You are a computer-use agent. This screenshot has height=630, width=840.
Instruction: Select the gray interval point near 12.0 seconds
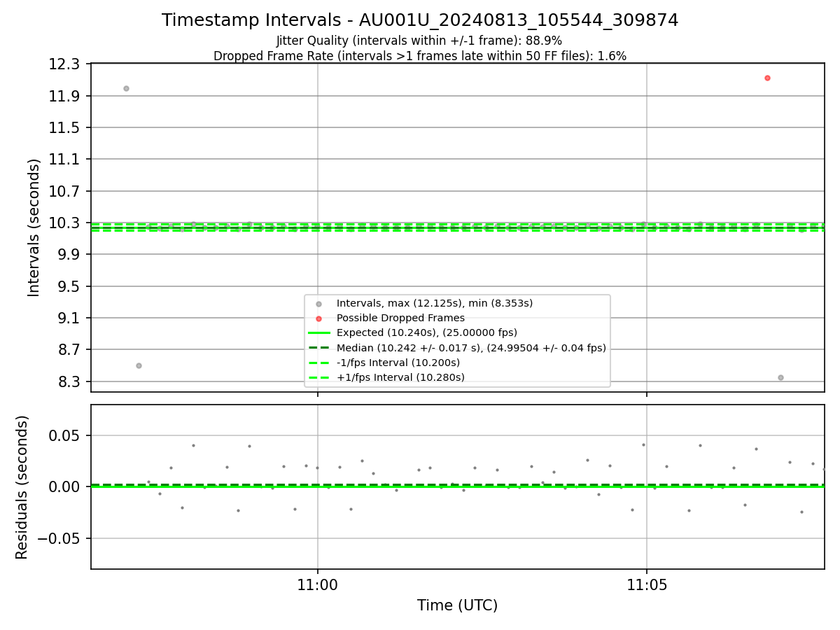tap(126, 88)
